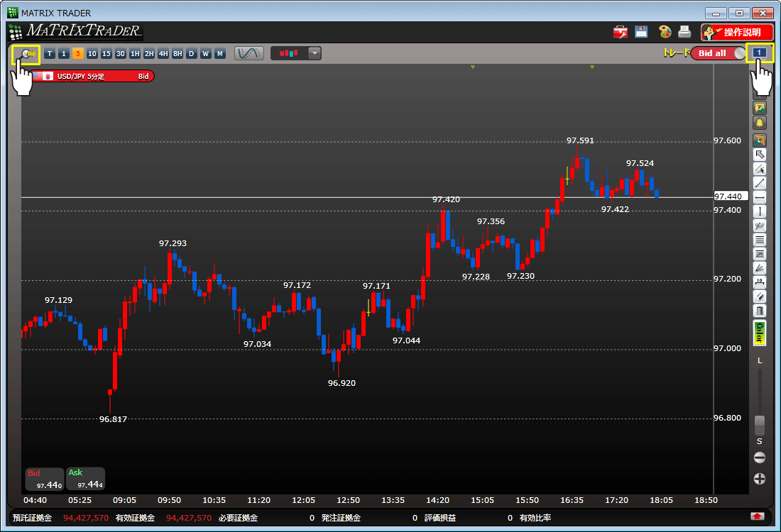Open the 操作説明 help guide
Screen dimensions: 781x532
tap(737, 33)
